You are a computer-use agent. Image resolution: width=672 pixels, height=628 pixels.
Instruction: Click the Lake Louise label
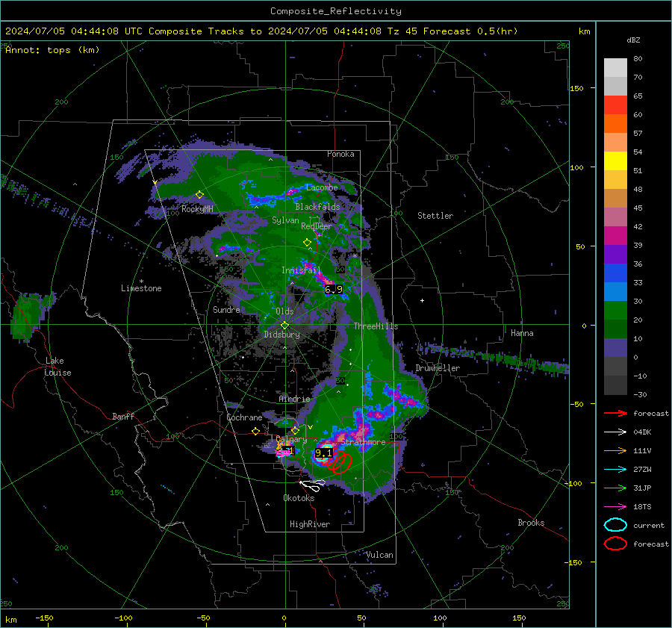[x=57, y=367]
